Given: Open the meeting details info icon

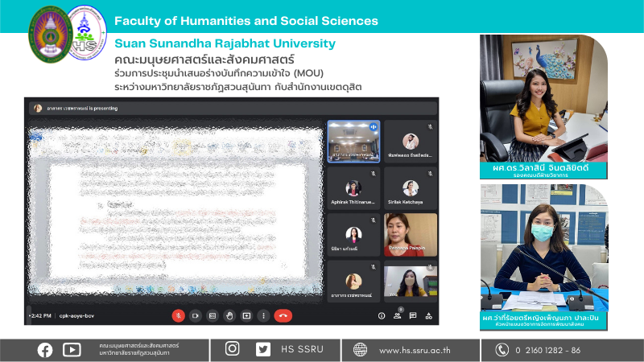Looking at the screenshot, I should pos(382,316).
